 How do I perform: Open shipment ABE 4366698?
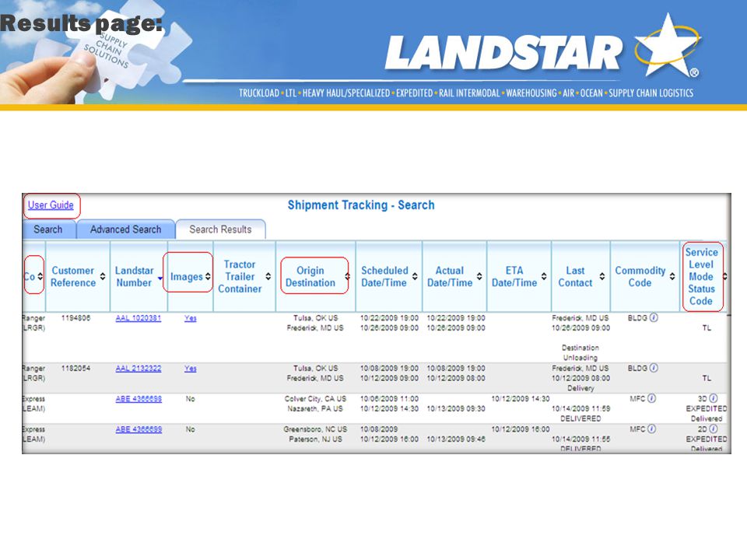tap(139, 399)
